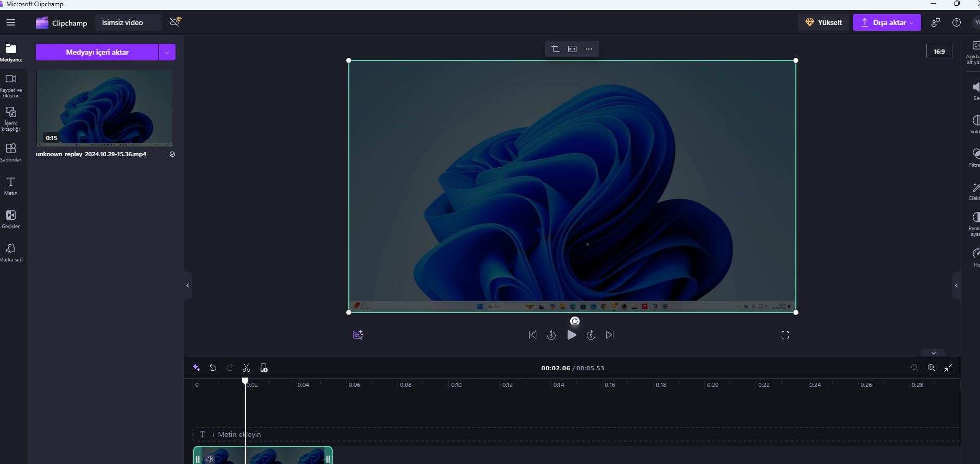Undo the last action
The height and width of the screenshot is (464, 980).
213,368
